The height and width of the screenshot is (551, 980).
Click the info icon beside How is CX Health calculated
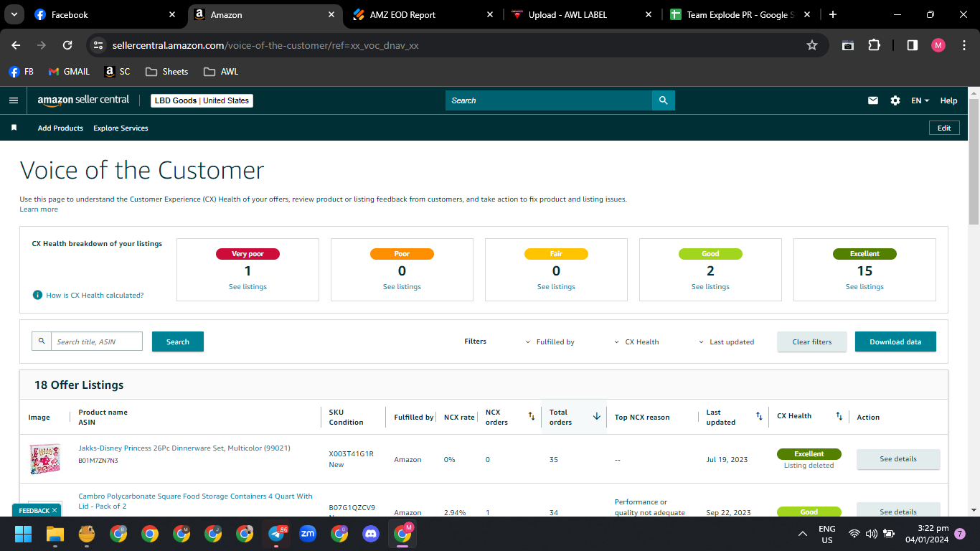point(38,295)
